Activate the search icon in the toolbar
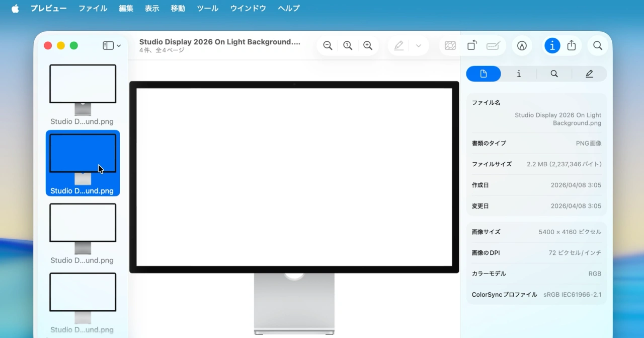 (x=598, y=45)
